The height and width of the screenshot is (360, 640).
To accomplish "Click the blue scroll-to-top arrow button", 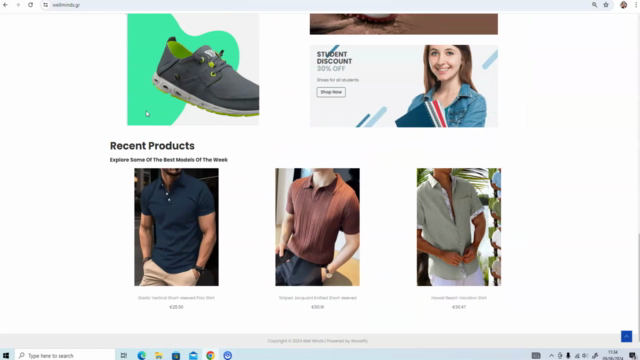I will (x=627, y=336).
